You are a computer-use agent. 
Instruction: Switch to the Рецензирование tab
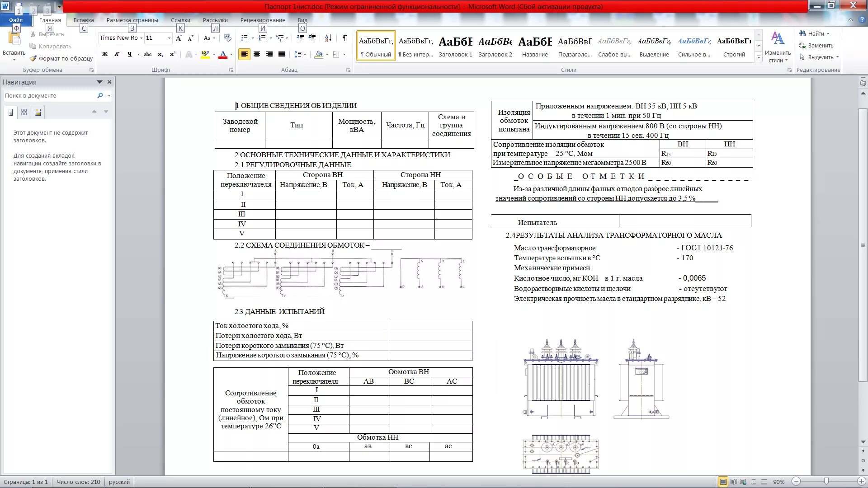262,20
